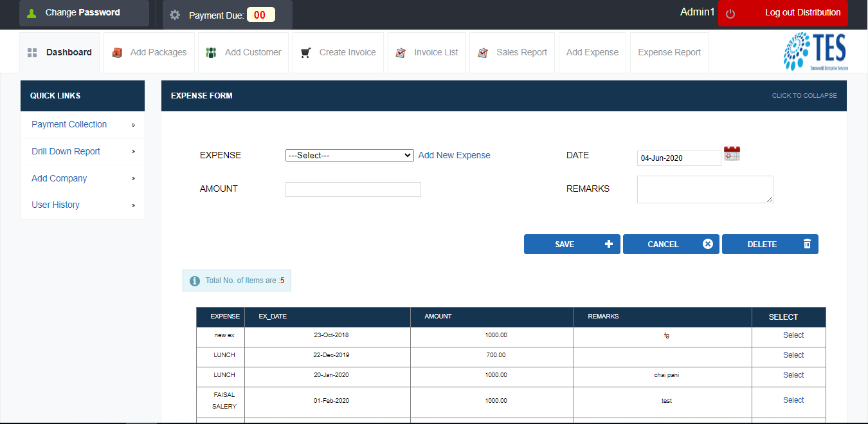Click the Payment Due 00 badge
This screenshot has height=424, width=868.
pos(260,15)
